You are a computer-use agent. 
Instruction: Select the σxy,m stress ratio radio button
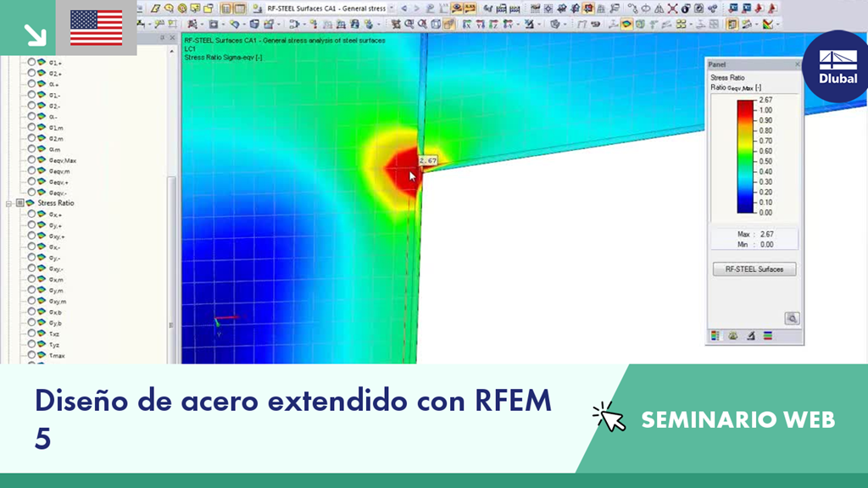click(x=31, y=301)
